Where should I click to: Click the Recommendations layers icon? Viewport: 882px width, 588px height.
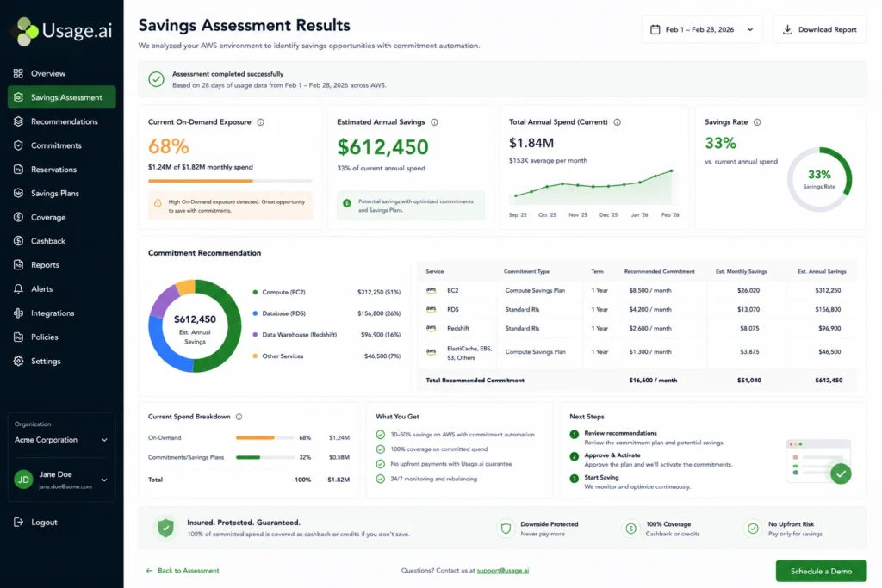click(19, 121)
